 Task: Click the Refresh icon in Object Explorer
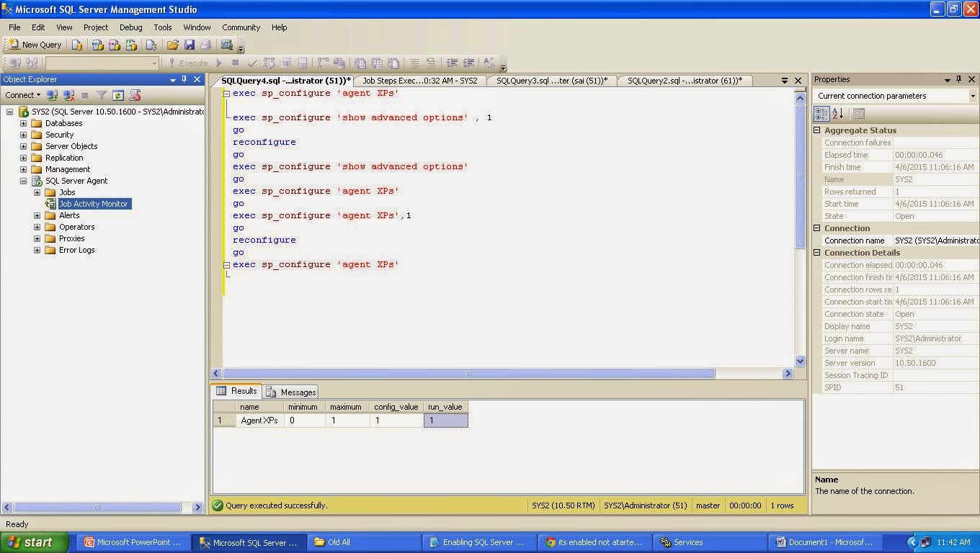coord(118,95)
